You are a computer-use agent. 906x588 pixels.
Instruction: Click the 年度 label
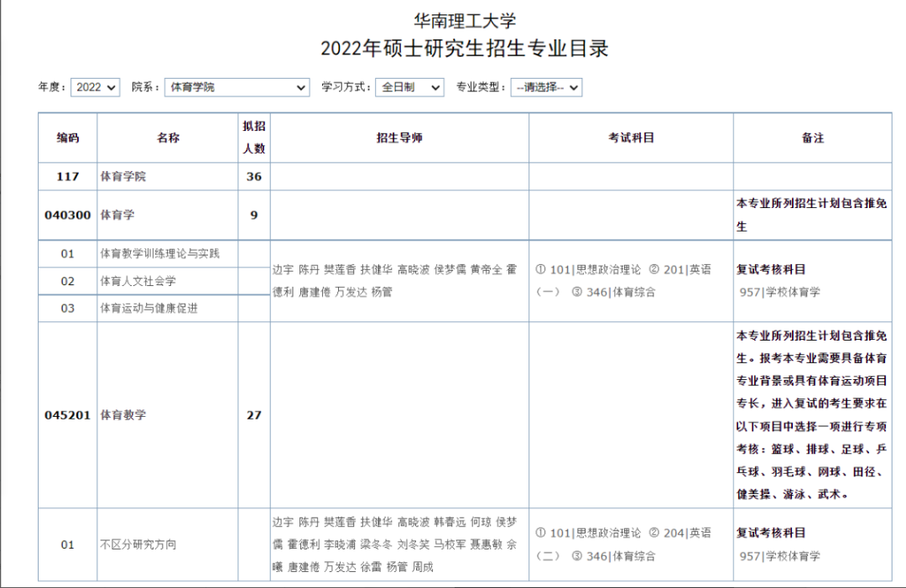click(x=53, y=87)
